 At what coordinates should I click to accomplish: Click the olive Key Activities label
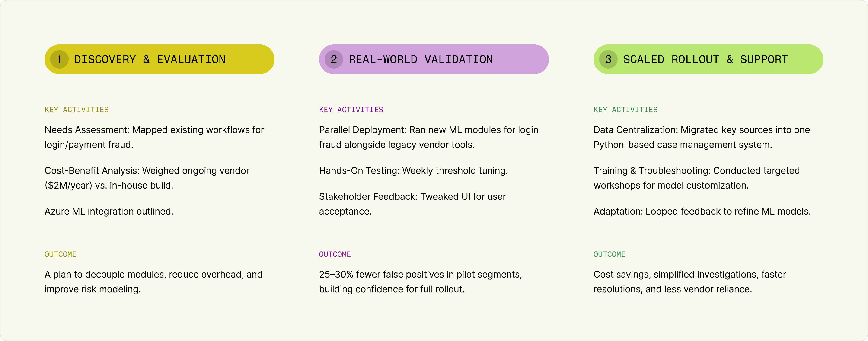click(x=77, y=110)
